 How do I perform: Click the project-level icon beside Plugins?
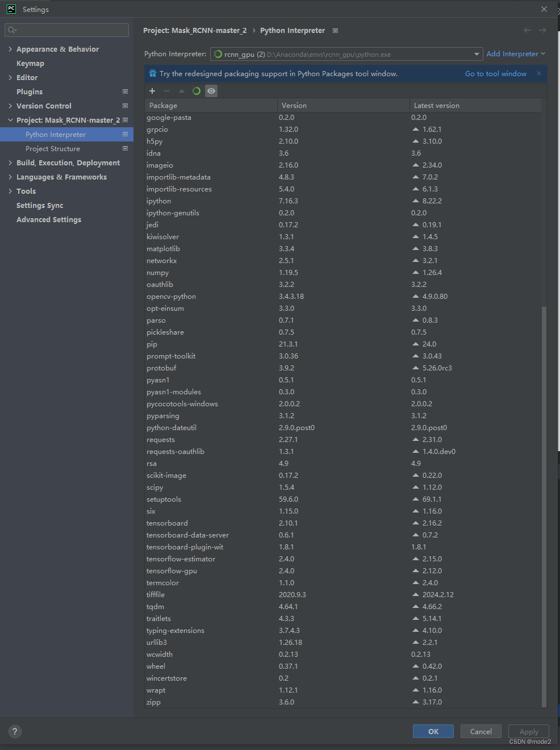click(125, 91)
